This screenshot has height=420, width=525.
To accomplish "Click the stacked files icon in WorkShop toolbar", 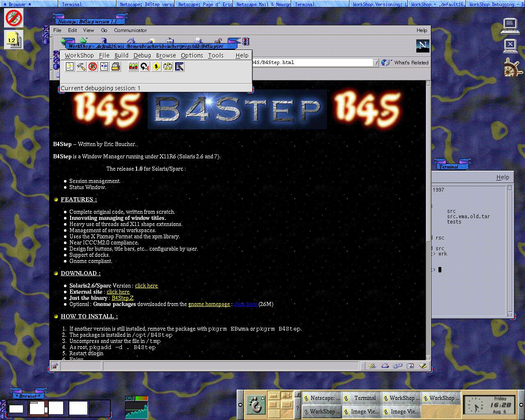I will (x=116, y=66).
